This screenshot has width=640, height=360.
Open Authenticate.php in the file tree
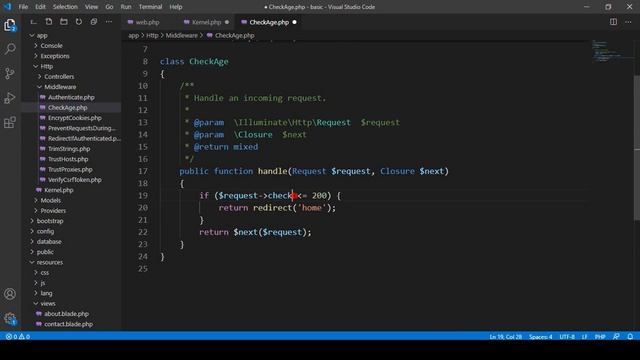(x=71, y=97)
